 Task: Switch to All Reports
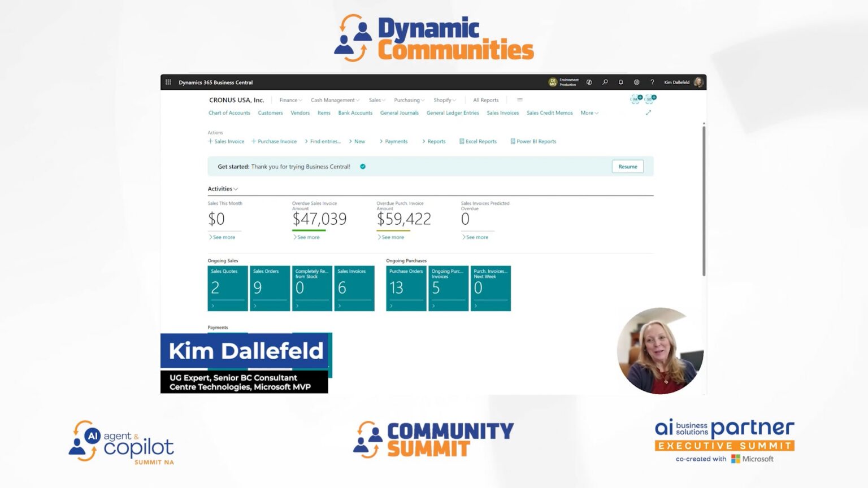485,100
